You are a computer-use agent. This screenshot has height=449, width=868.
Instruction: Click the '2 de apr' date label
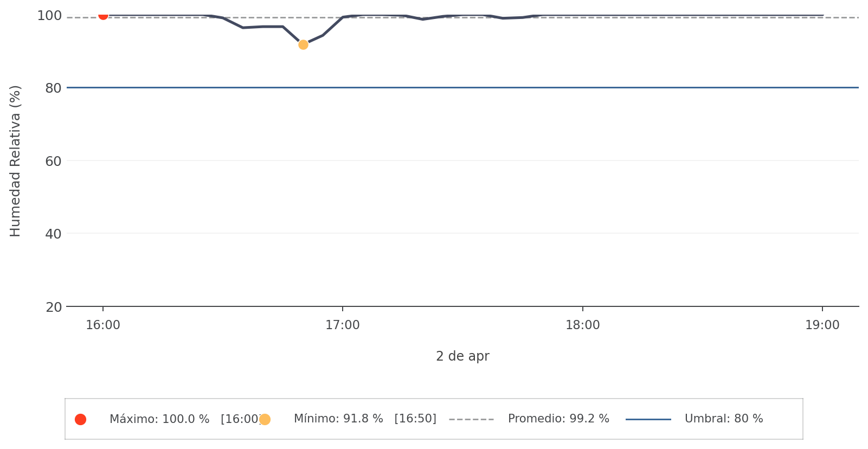(462, 356)
